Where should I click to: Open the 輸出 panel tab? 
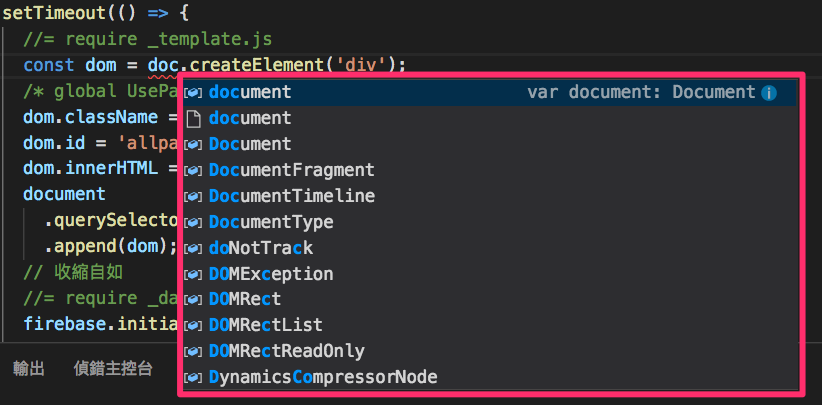coord(29,369)
